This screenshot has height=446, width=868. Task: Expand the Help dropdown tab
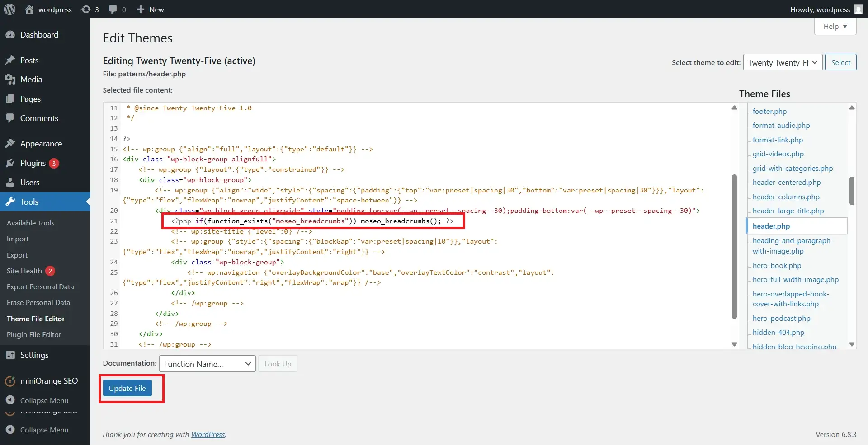[835, 27]
